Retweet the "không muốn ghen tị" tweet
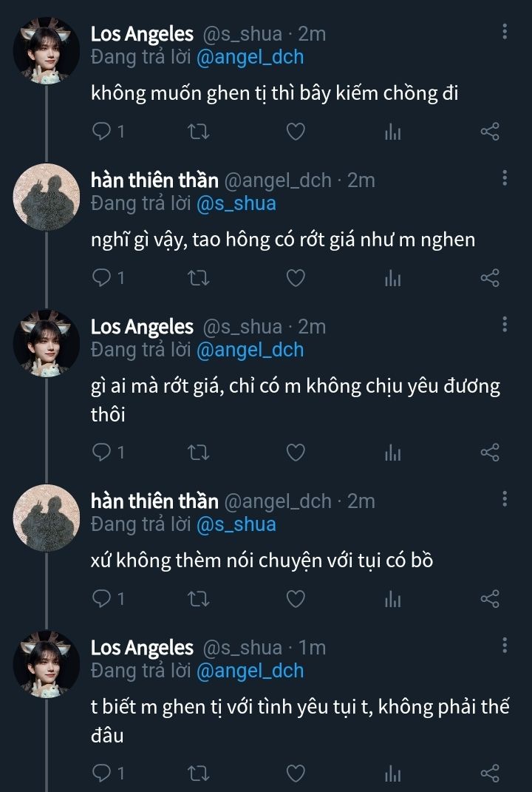Viewport: 532px width, 792px height. [x=199, y=132]
